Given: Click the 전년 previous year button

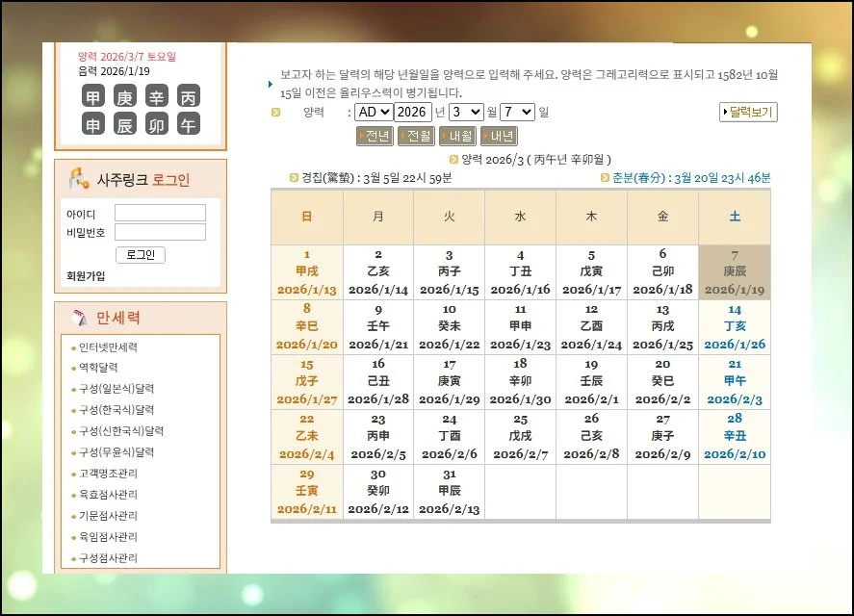Looking at the screenshot, I should click(375, 136).
